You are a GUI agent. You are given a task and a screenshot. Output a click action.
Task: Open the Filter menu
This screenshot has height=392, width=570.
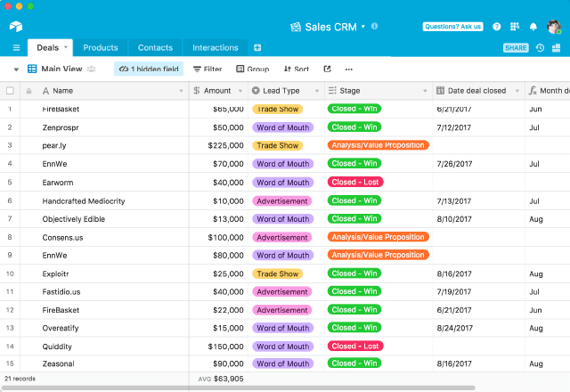click(208, 69)
